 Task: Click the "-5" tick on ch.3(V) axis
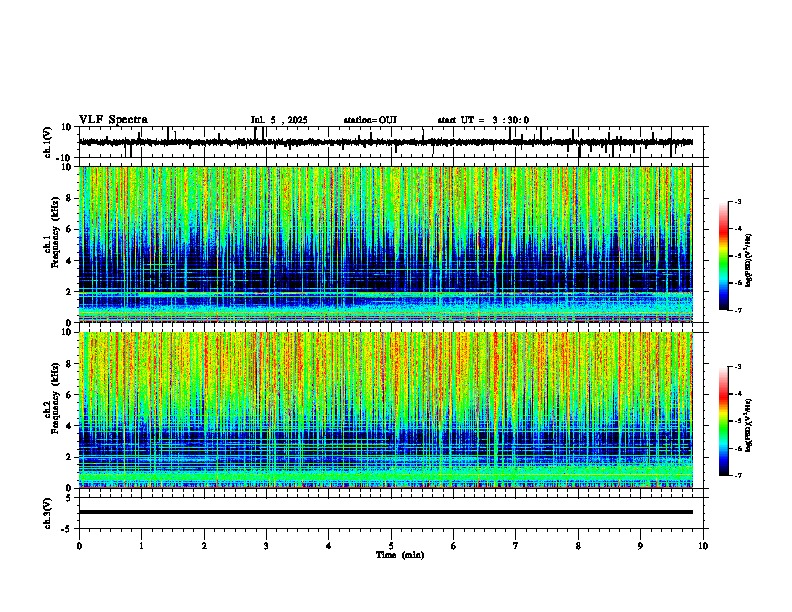(x=67, y=529)
